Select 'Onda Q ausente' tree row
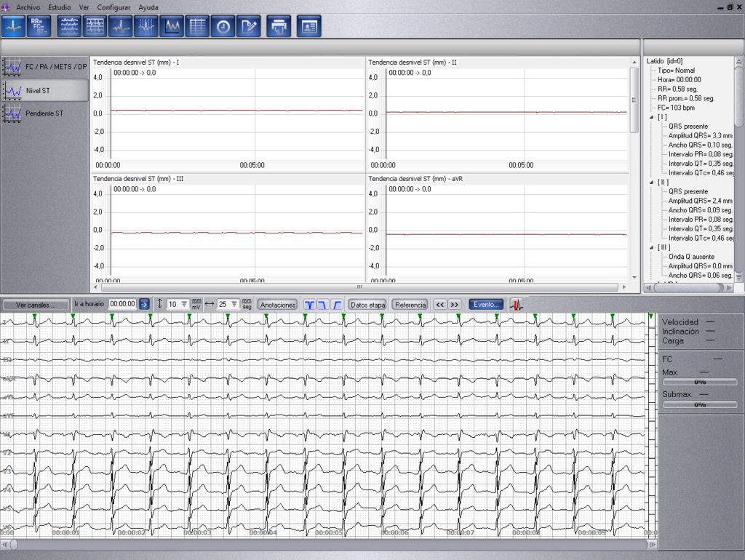Image resolution: width=745 pixels, height=560 pixels. (x=691, y=257)
